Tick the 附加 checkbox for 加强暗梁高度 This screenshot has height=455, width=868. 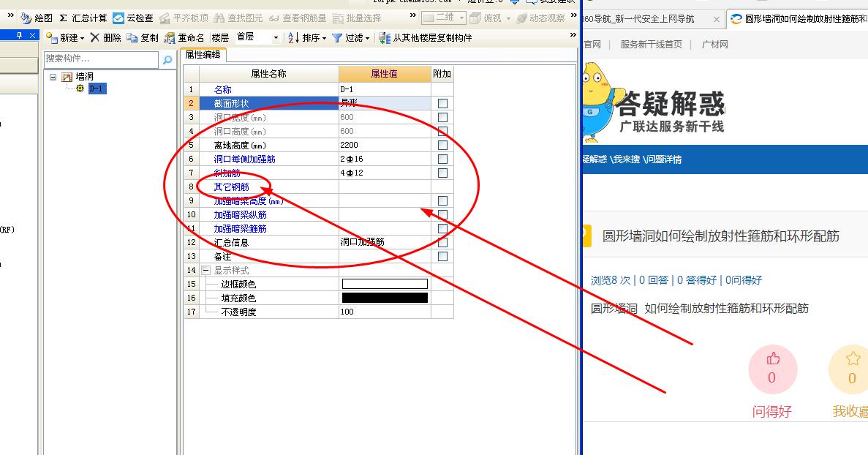[442, 200]
